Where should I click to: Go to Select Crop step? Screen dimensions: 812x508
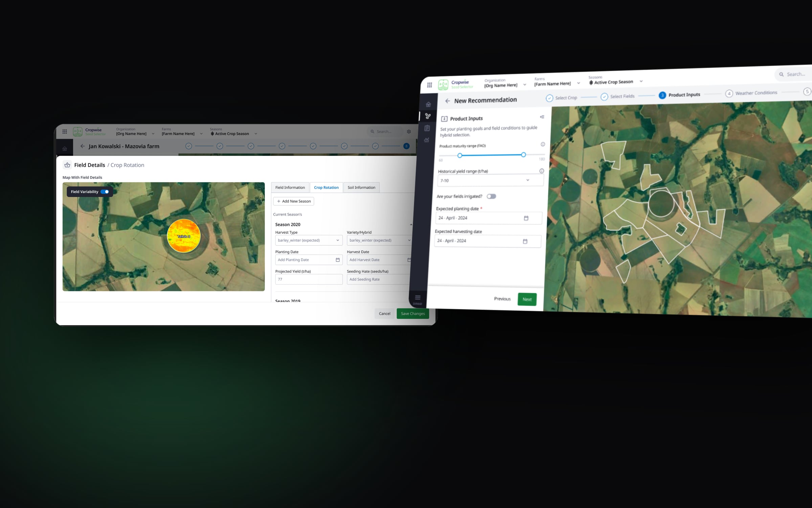[x=562, y=98]
